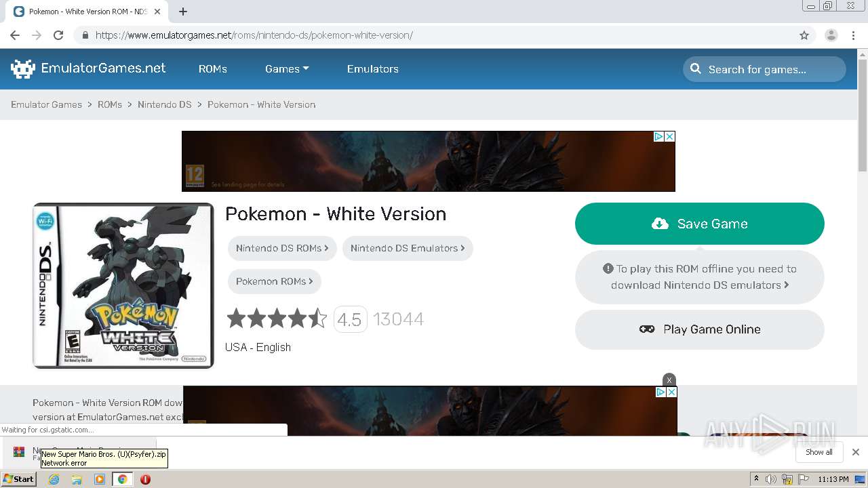Open Nintendo DS Emulators tag
The height and width of the screenshot is (488, 868).
[x=408, y=248]
